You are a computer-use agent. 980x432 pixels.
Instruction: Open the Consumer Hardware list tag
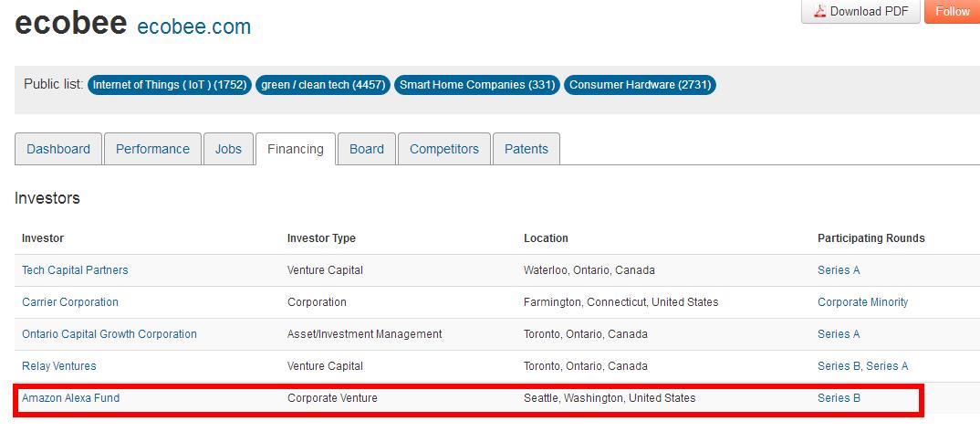pyautogui.click(x=640, y=85)
